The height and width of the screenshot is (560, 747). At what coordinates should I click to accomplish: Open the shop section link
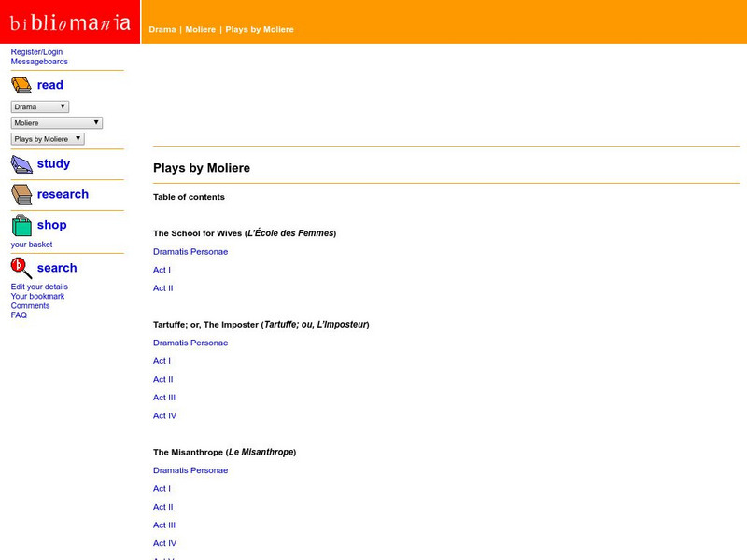(x=52, y=225)
